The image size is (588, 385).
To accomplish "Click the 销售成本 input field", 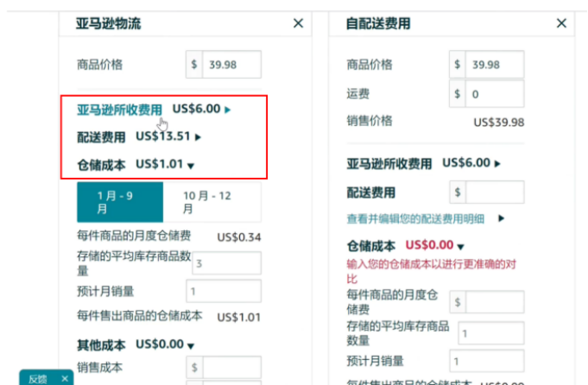I will point(231,367).
